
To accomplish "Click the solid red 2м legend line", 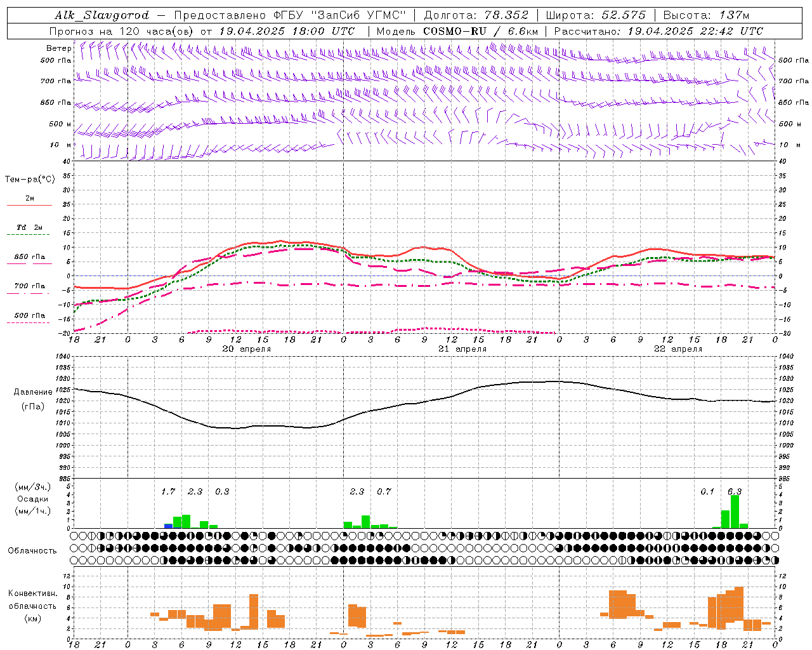I will tap(29, 206).
